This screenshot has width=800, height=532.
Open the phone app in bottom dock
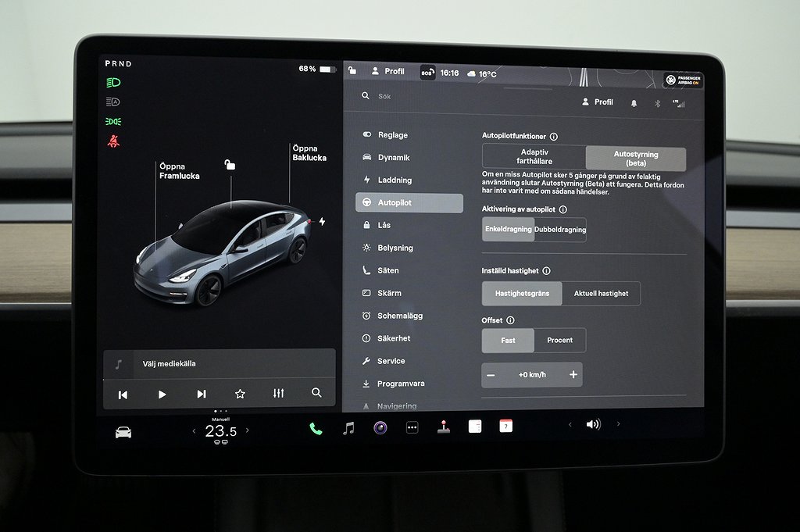click(316, 428)
